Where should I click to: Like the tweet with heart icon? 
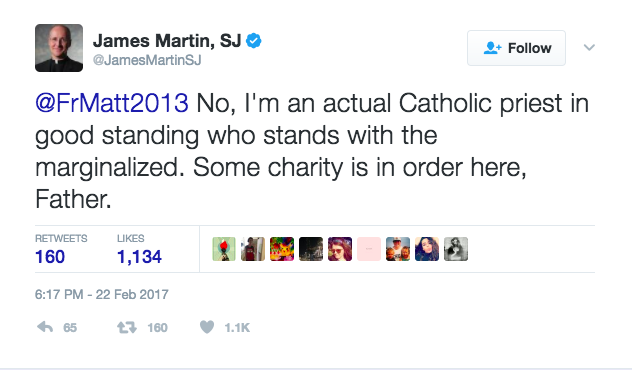point(207,327)
